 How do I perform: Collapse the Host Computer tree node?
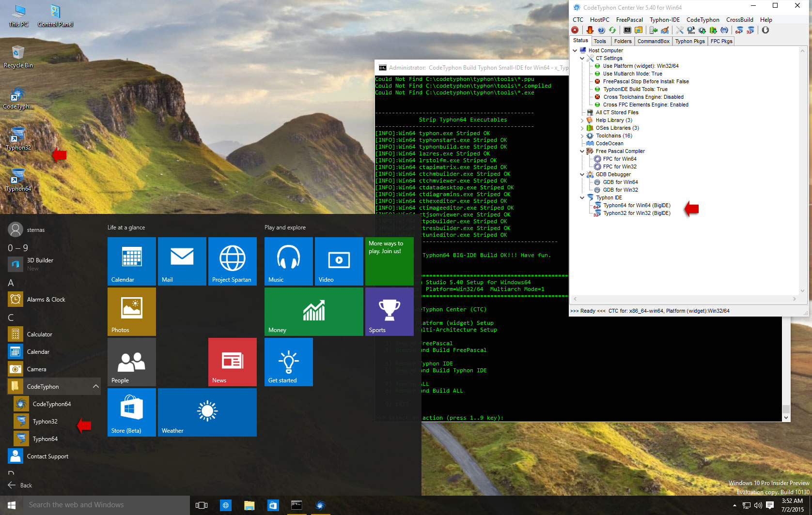pyautogui.click(x=575, y=50)
